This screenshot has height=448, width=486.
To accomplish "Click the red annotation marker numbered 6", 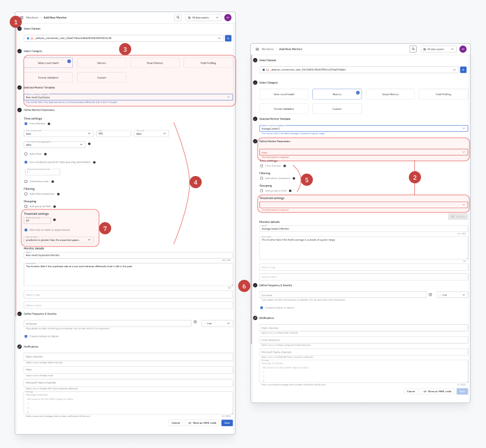I will coord(244,287).
